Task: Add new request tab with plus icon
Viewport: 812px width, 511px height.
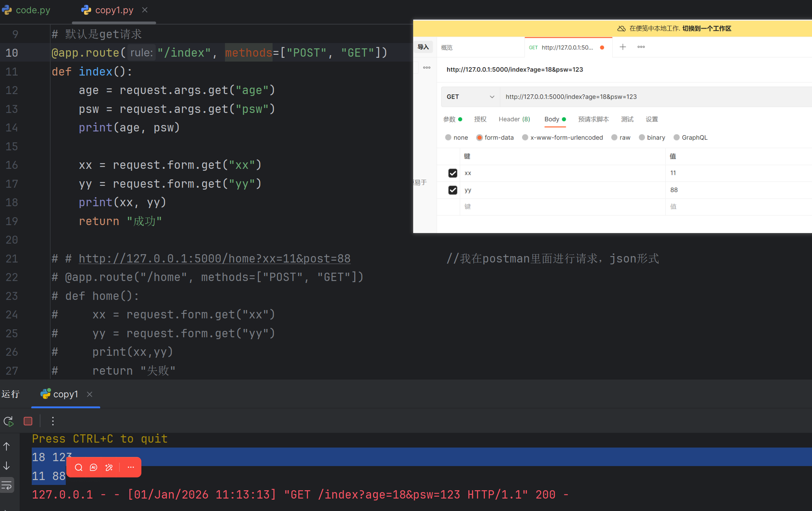Action: [x=623, y=47]
